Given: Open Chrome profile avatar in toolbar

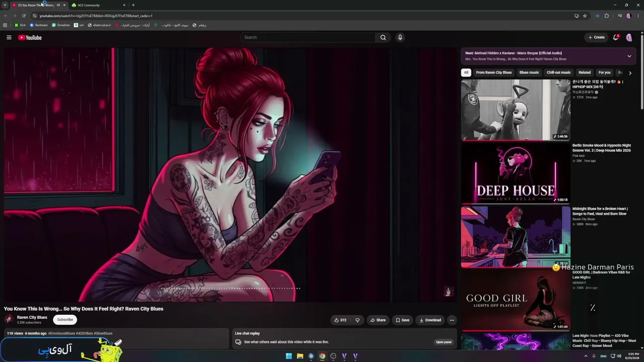Looking at the screenshot, I should pos(629,16).
